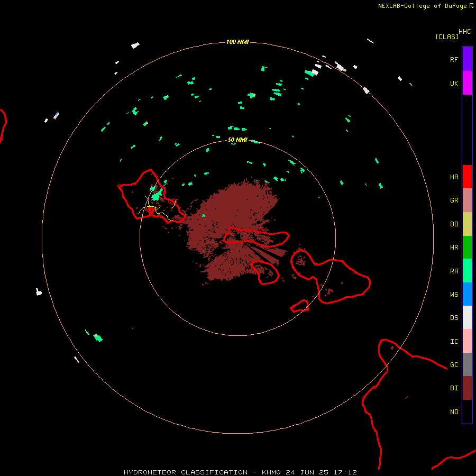476x476 pixels.
Task: Click the IC light pink legend swatch
Action: click(467, 341)
